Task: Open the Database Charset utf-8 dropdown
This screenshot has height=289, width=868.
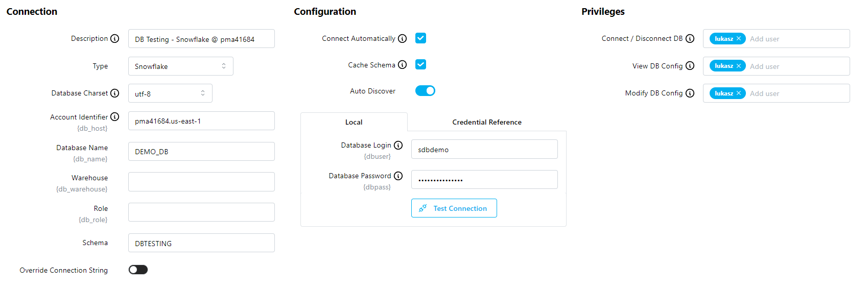Action: tap(170, 93)
